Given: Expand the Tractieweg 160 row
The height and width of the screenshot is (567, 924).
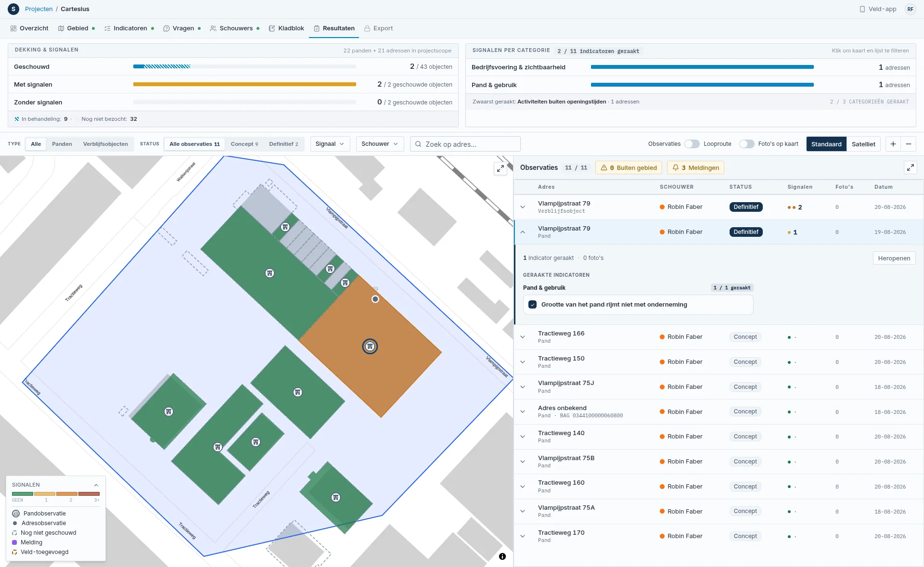Looking at the screenshot, I should [x=523, y=487].
